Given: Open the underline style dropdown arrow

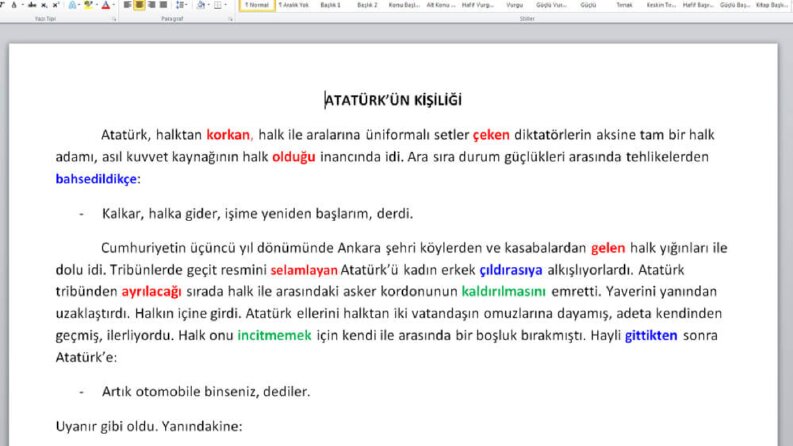Looking at the screenshot, I should [23, 5].
